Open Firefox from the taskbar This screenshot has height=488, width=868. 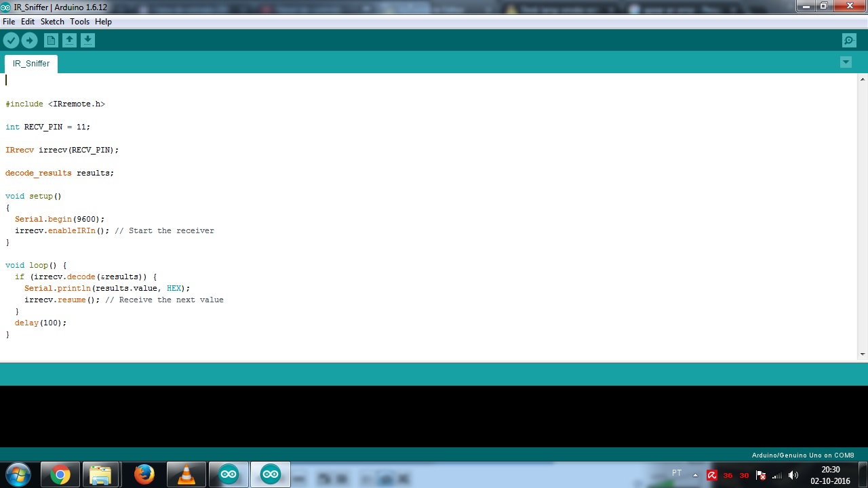(x=144, y=475)
